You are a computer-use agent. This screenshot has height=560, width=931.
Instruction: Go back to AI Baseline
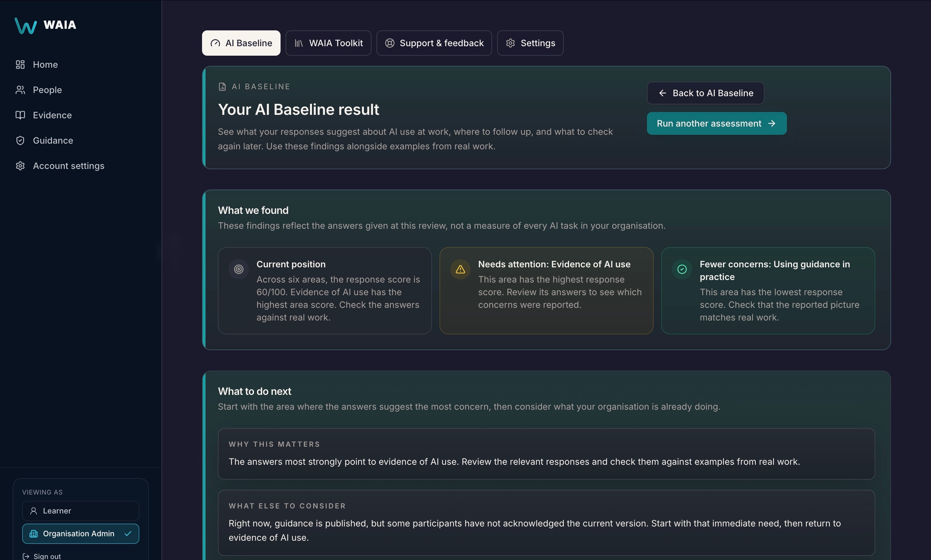tap(705, 93)
